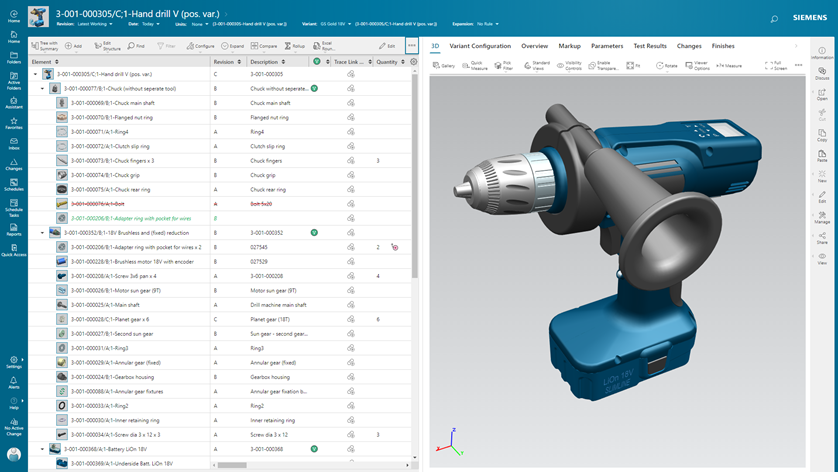The width and height of the screenshot is (838, 472).
Task: Toggle Enable Transparency in the viewer
Action: tap(603, 65)
